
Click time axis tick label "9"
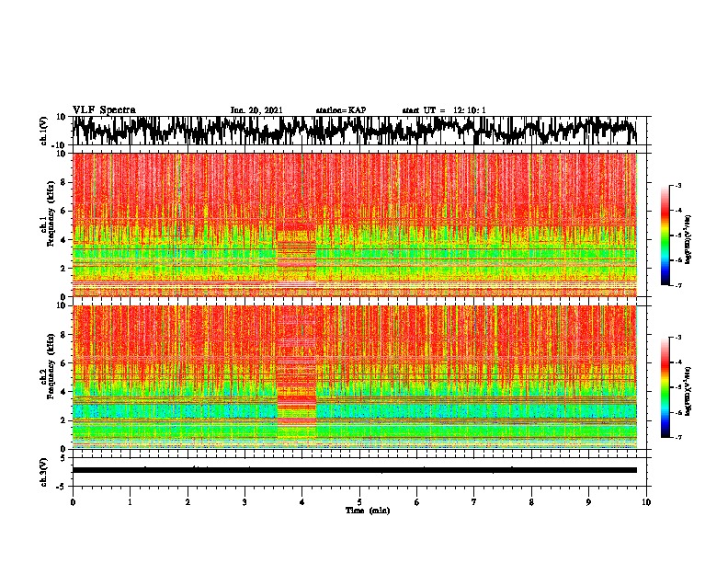pyautogui.click(x=588, y=502)
